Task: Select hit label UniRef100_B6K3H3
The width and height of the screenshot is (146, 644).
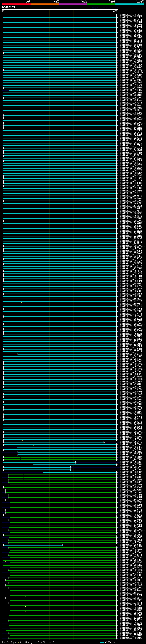Action: 131,93
